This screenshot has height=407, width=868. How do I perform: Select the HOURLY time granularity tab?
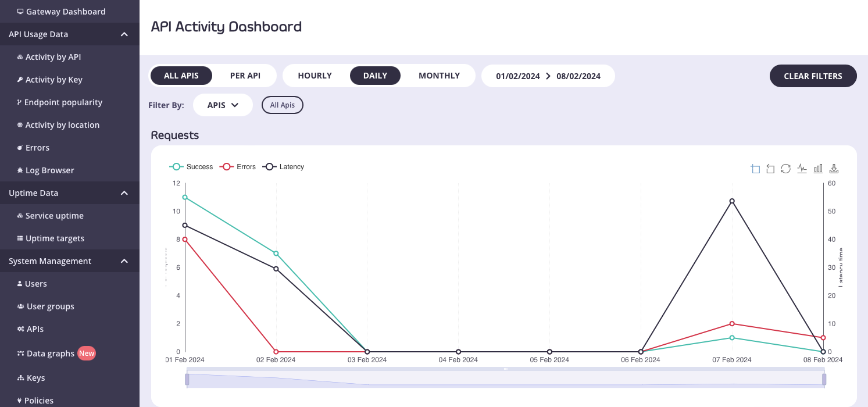pos(315,75)
